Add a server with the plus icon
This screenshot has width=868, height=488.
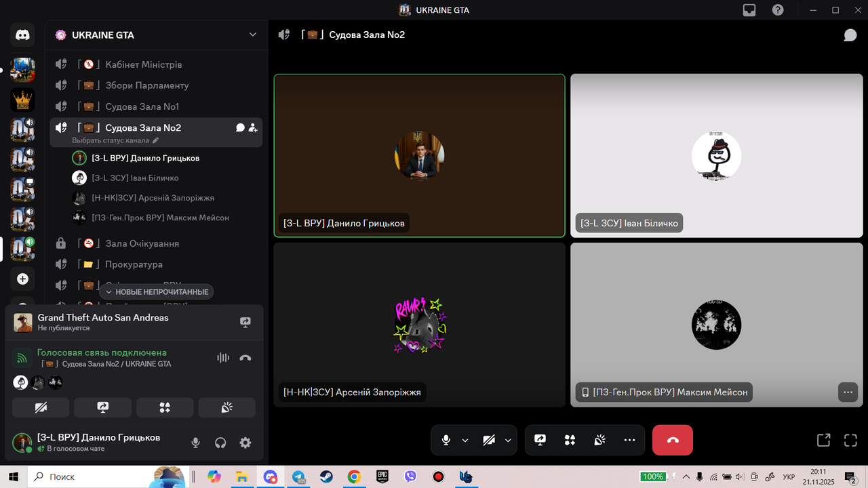click(22, 279)
